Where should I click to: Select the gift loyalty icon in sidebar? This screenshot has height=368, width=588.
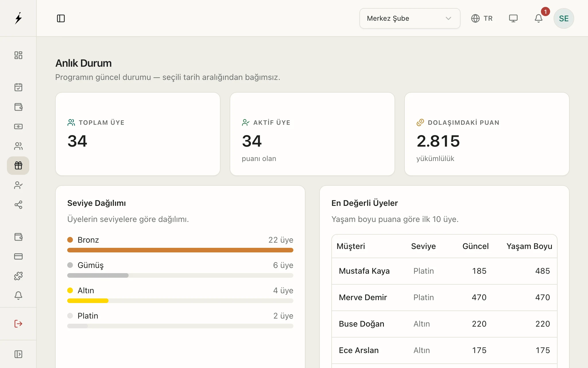(18, 166)
